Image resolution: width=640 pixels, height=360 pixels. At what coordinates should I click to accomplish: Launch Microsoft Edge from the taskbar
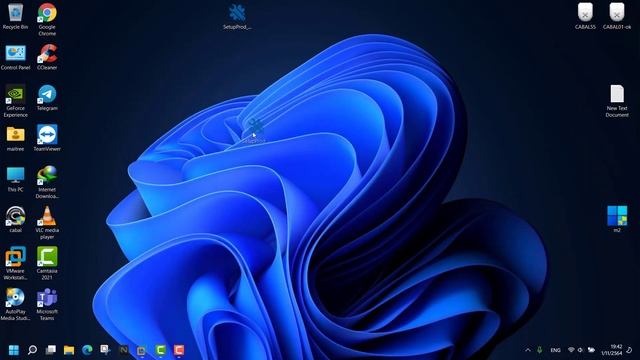(x=87, y=350)
